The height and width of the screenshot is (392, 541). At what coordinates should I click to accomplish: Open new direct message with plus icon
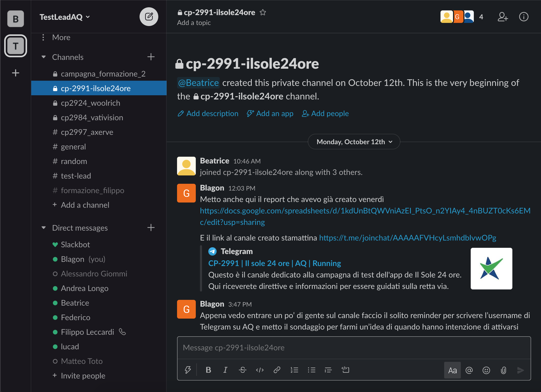(x=151, y=227)
